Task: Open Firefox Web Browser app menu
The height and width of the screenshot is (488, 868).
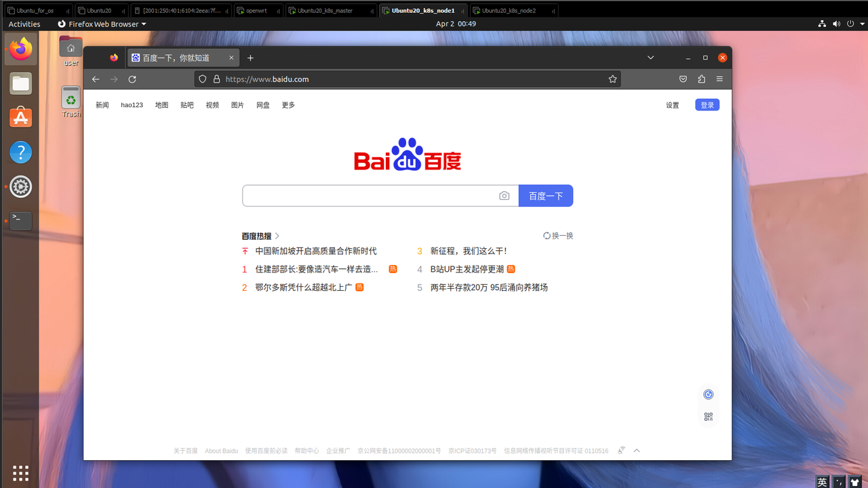Action: point(102,24)
